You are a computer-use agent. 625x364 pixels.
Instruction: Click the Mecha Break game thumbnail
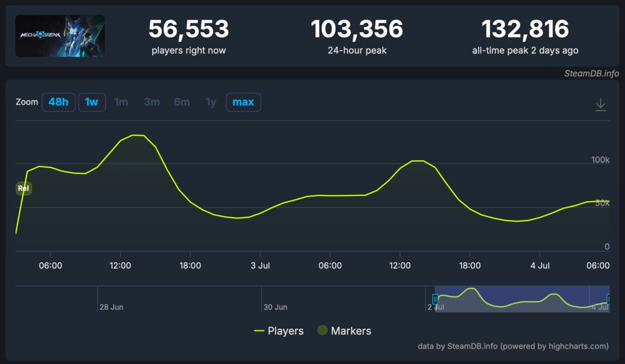60,36
